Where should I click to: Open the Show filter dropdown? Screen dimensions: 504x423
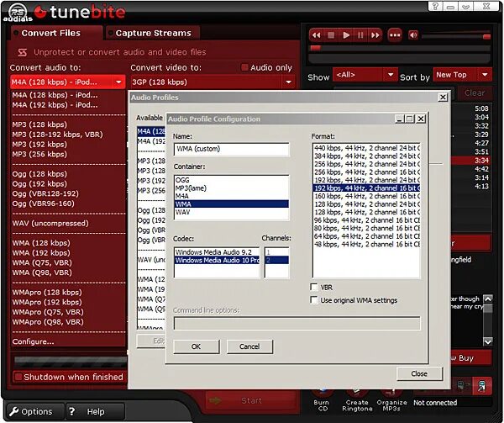(x=391, y=75)
